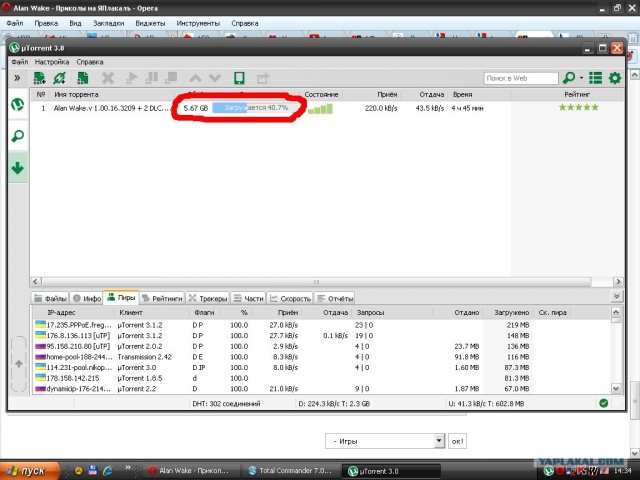Click the Pause torrent icon

pos(152,78)
